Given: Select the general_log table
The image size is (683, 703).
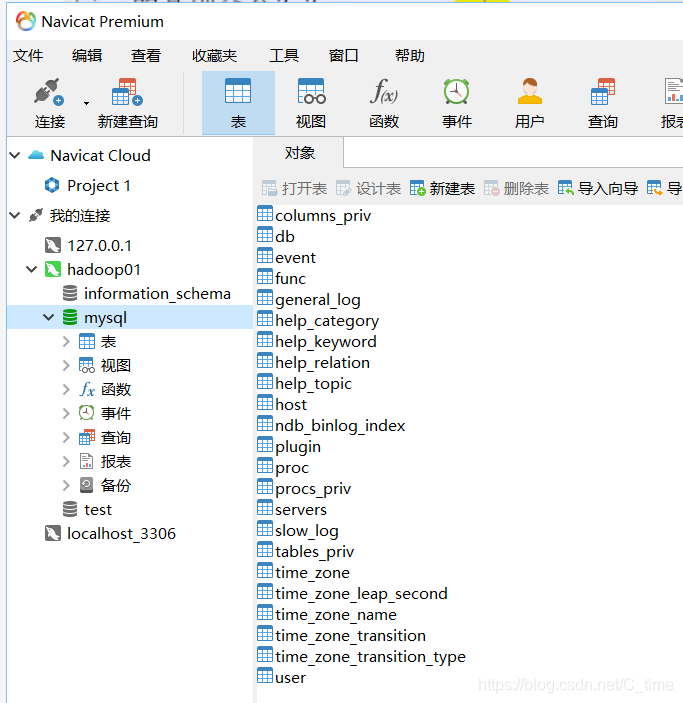Looking at the screenshot, I should point(318,300).
